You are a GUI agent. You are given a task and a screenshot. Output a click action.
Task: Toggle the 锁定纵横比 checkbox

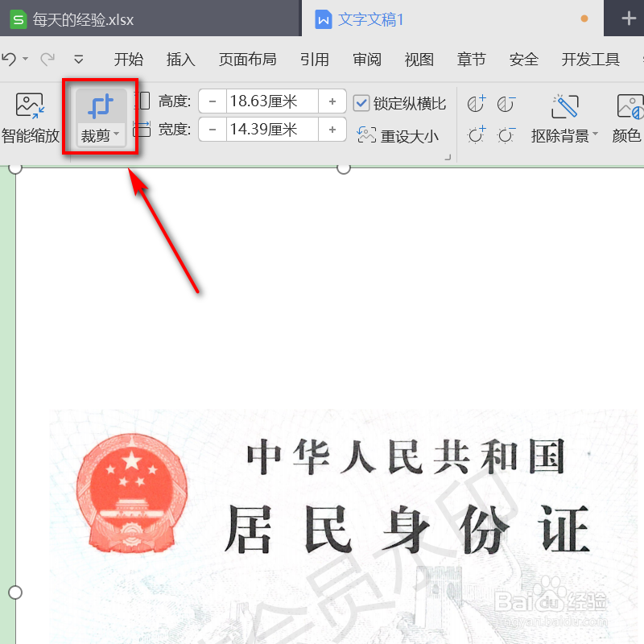coord(361,103)
